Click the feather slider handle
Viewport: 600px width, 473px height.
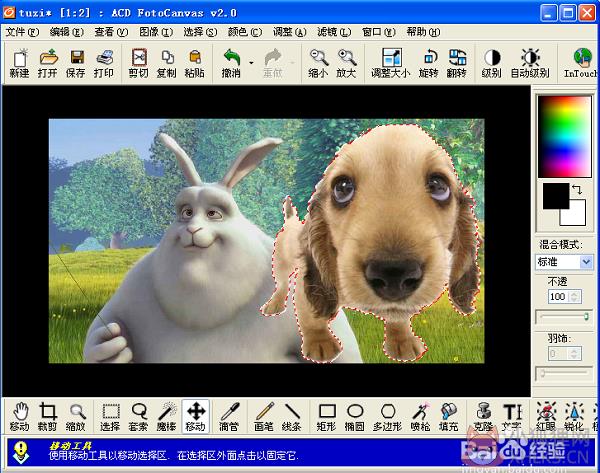click(x=543, y=374)
